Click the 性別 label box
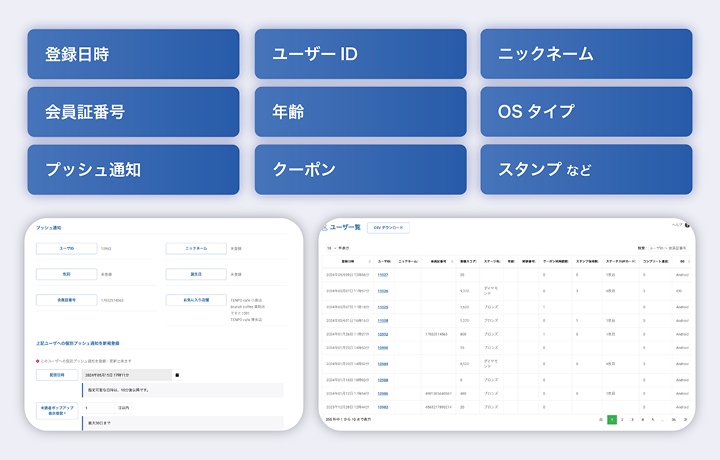Viewport: 720px width, 460px height. pos(67,274)
